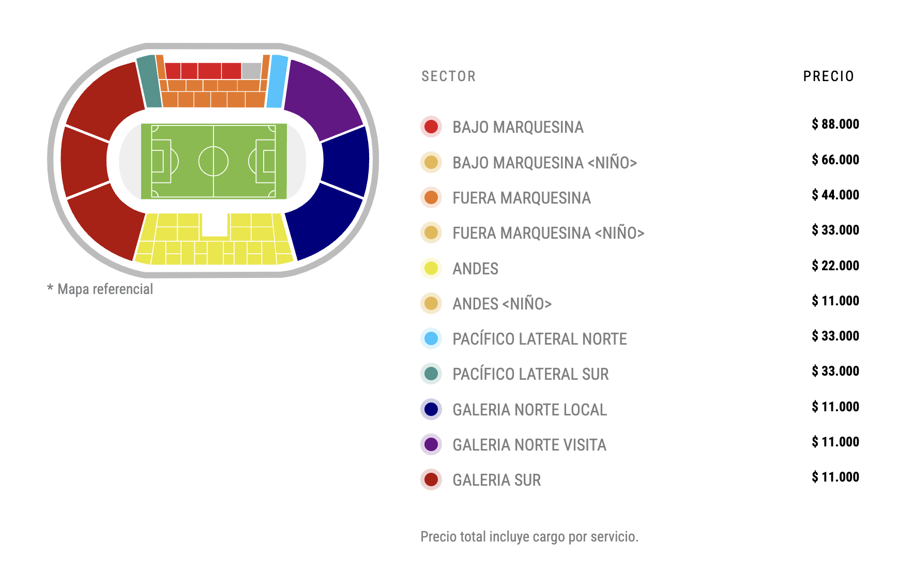Click the dark red Galeria Sur dot
Viewport: 913px width, 588px height.
coord(431,479)
